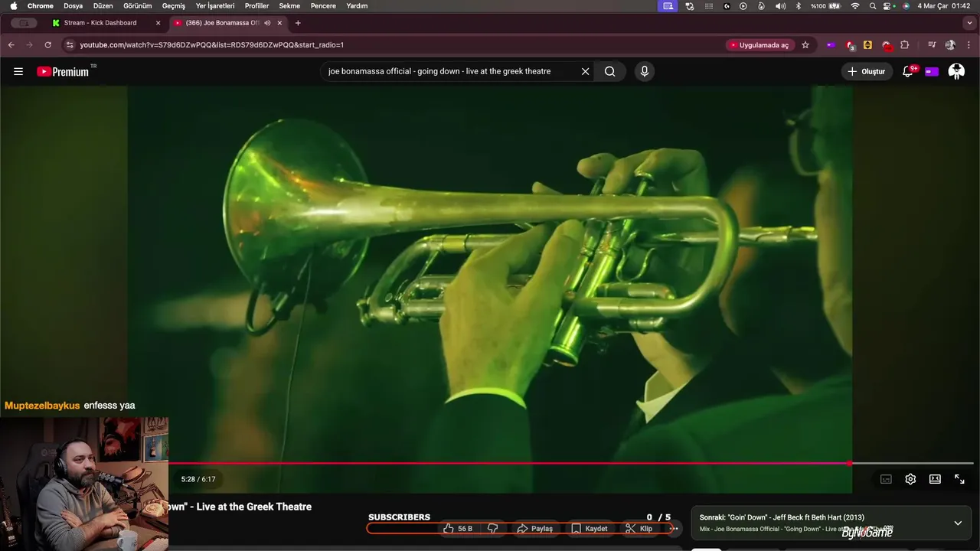Open the Apple menu
The height and width of the screenshot is (551, 980).
pyautogui.click(x=13, y=5)
